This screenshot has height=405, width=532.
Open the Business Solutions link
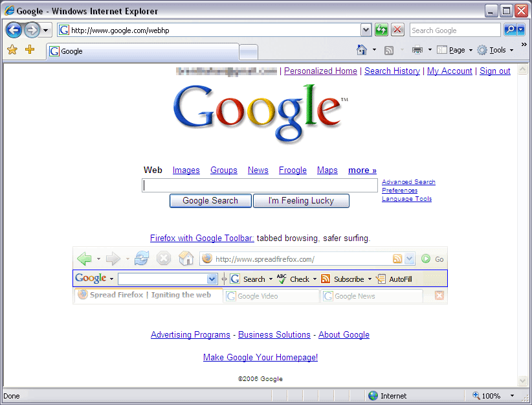click(x=274, y=334)
